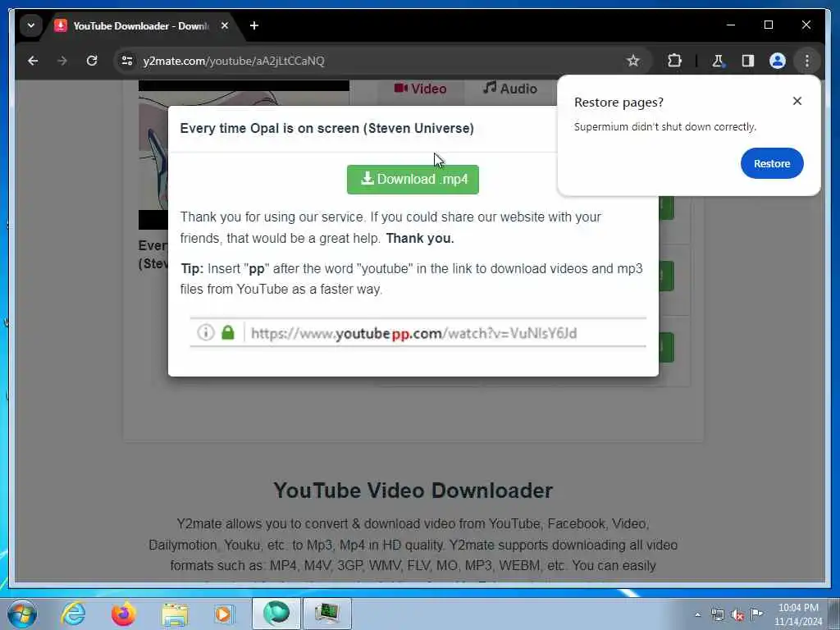Open a new browser tab
The height and width of the screenshot is (630, 840).
coord(254,25)
